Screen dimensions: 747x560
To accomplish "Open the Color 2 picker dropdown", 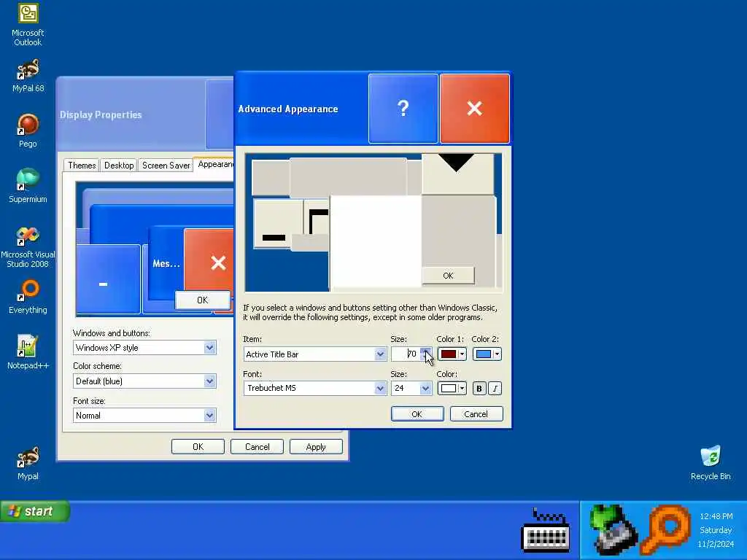I will pyautogui.click(x=487, y=354).
